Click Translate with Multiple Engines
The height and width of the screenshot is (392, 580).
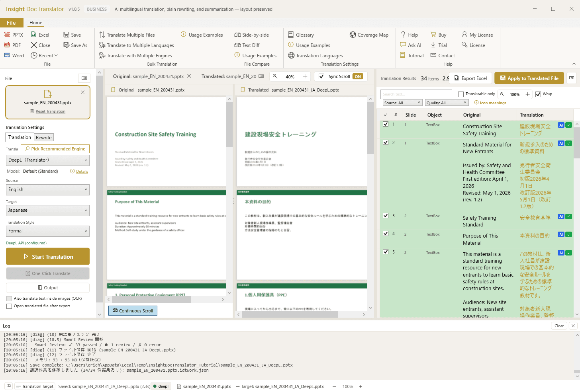tap(135, 55)
